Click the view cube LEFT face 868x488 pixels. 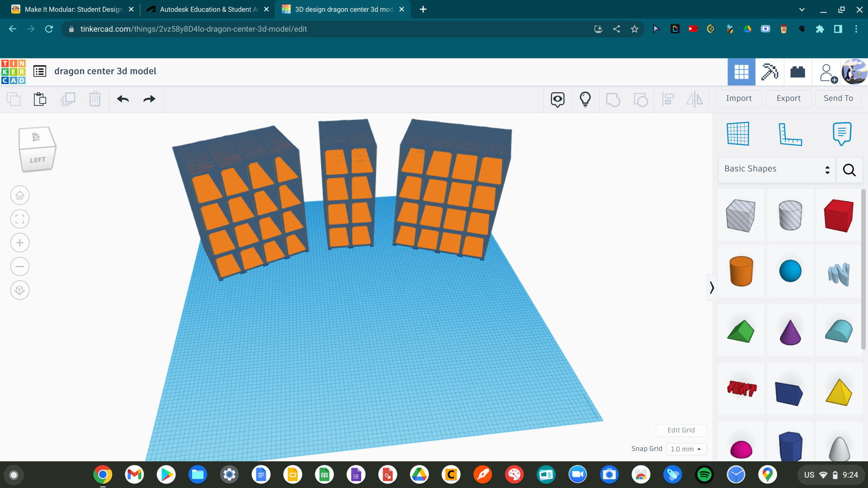(x=38, y=160)
